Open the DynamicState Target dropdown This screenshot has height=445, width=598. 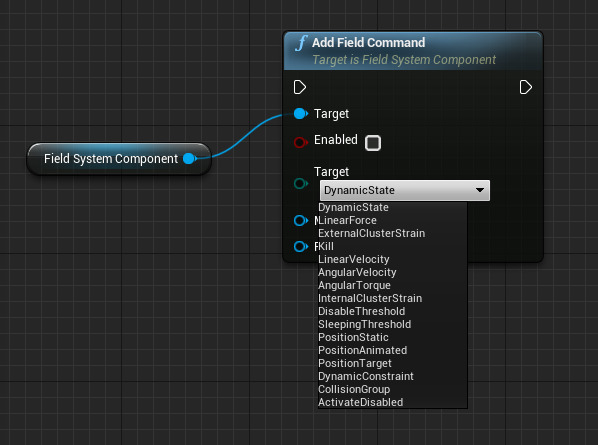tap(405, 190)
